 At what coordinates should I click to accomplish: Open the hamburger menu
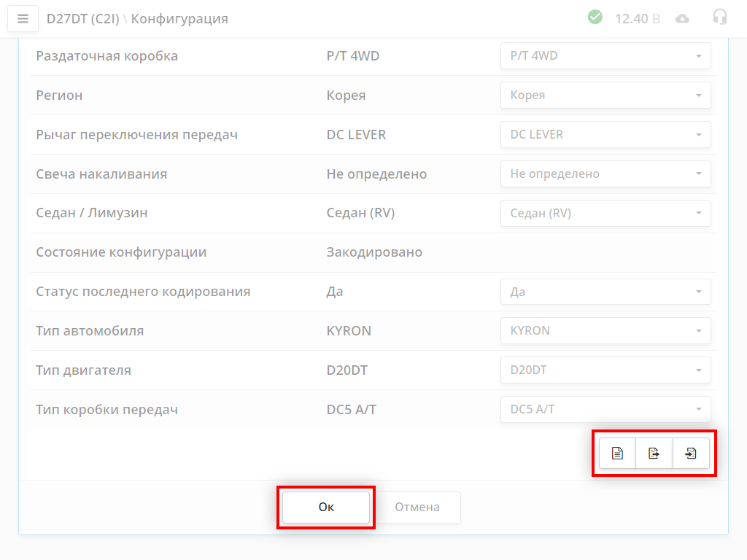(23, 19)
